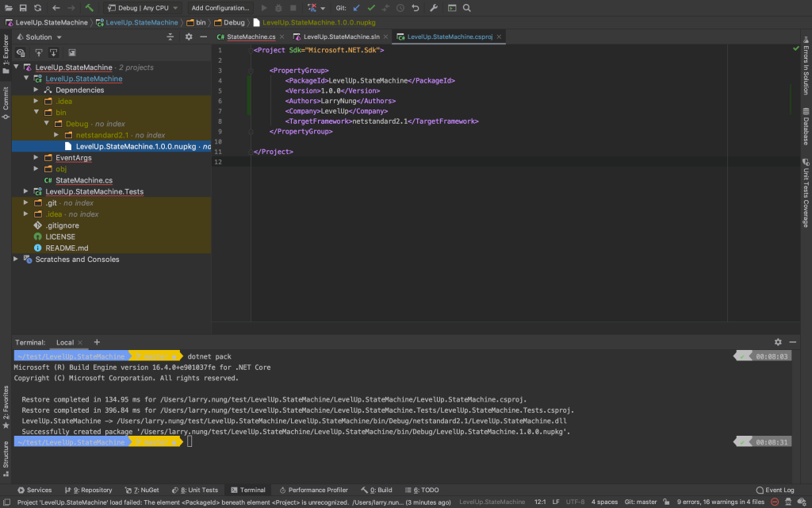Click the lock icon in status bar
The width and height of the screenshot is (812, 508).
[666, 502]
